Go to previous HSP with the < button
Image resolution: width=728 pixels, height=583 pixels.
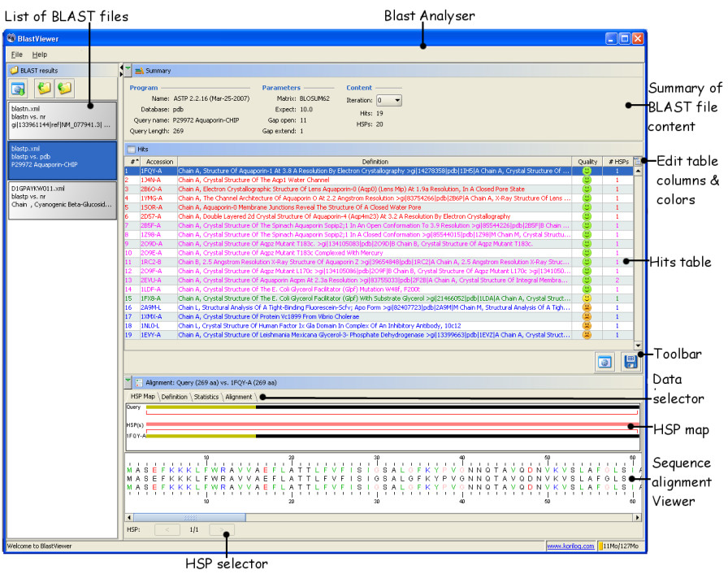[x=167, y=529]
